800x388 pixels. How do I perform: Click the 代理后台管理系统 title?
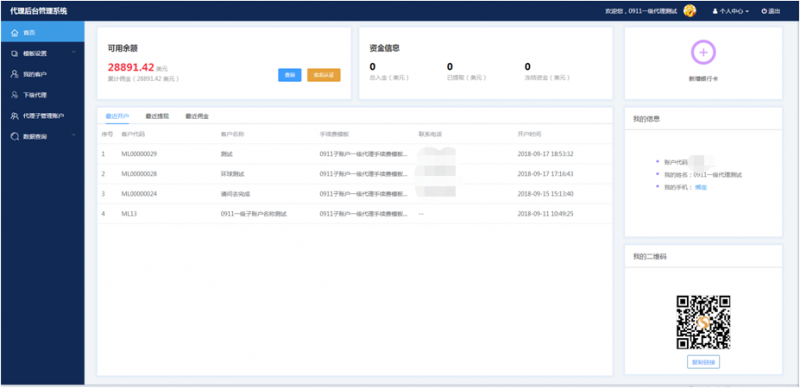(x=38, y=11)
